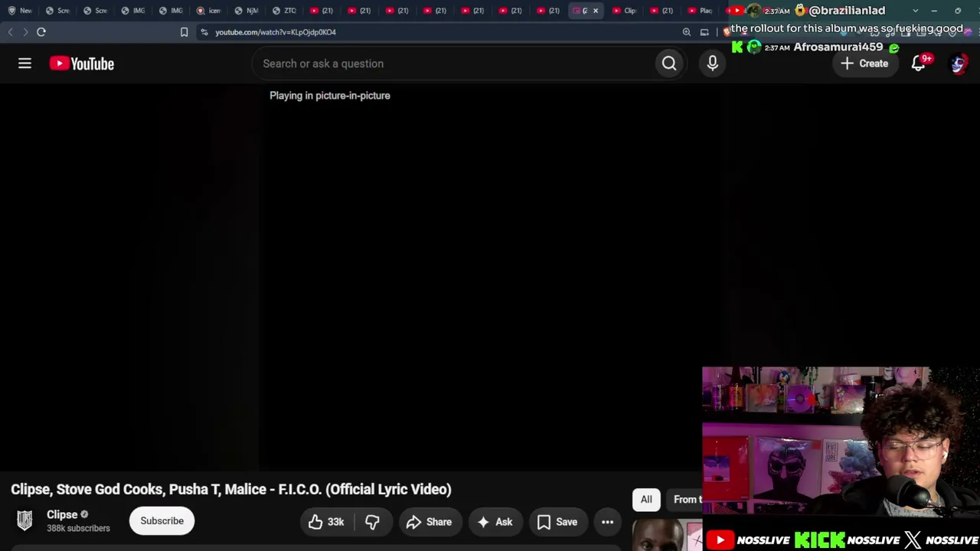Start voice search with the microphone
The height and width of the screenshot is (551, 980).
(713, 64)
